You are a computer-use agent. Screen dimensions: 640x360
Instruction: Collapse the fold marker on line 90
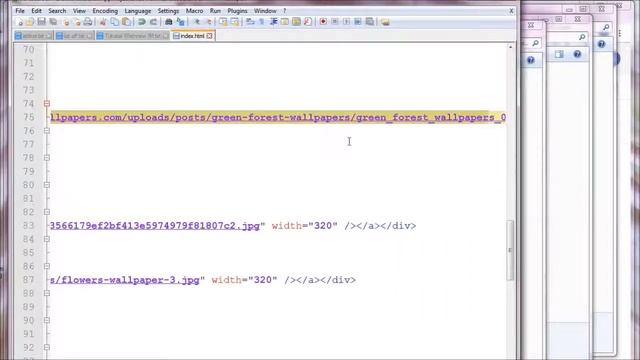(x=47, y=320)
